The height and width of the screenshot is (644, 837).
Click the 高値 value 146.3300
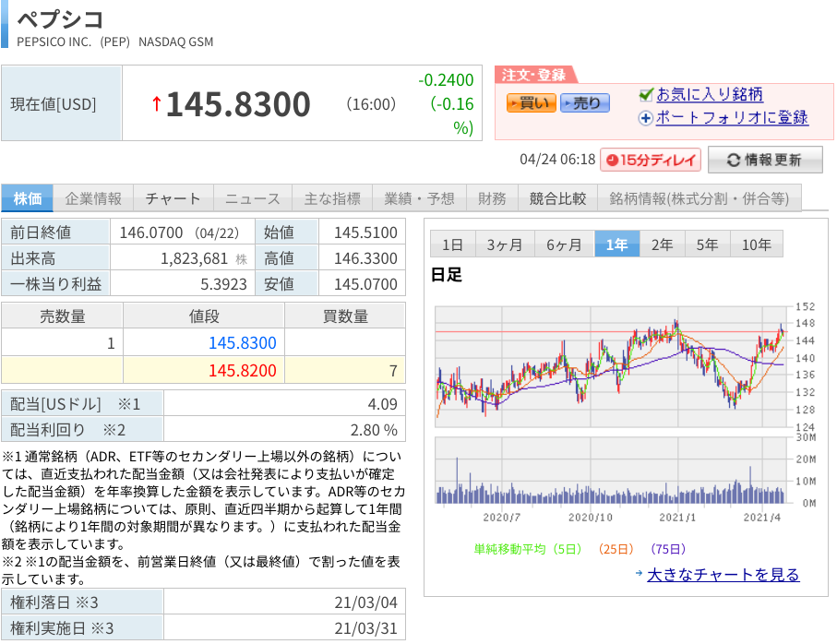365,258
